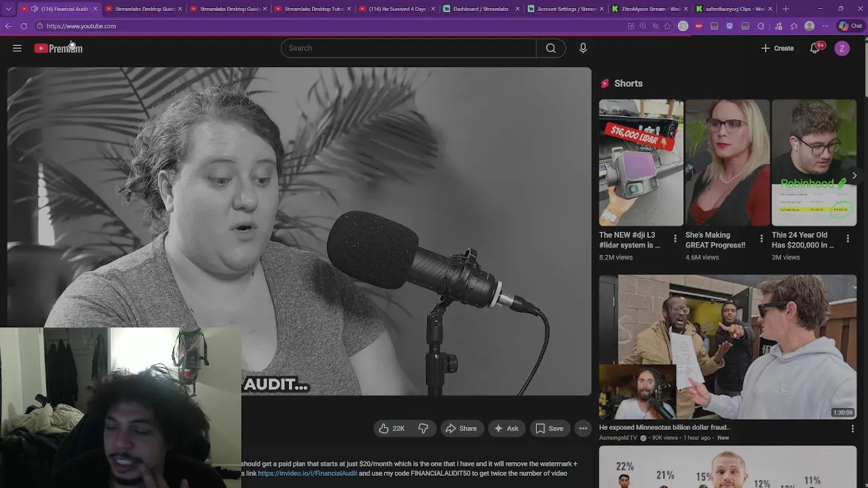The image size is (868, 488).
Task: Open the Robinhood short thumbnail
Action: tap(814, 163)
